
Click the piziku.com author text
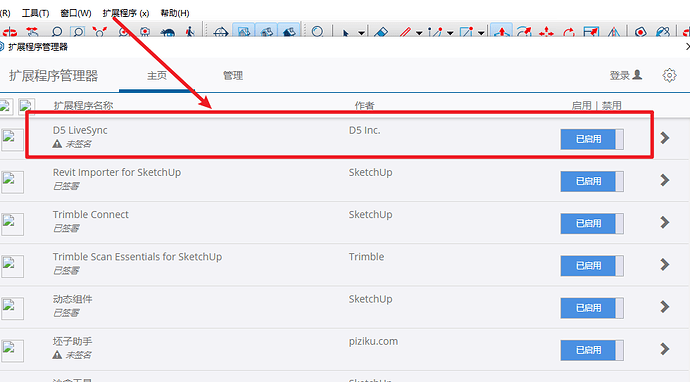(x=373, y=342)
